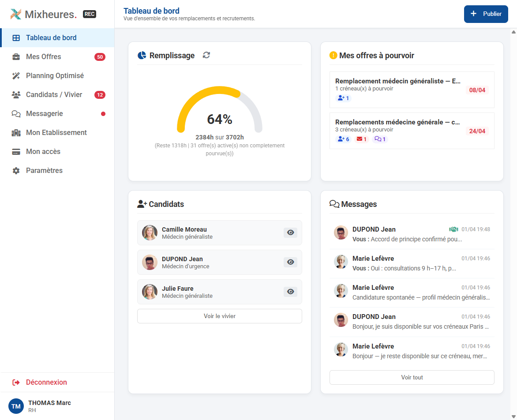Viewport: 517px width, 420px height.
Task: Click the red 50 badge on Mes Offres
Action: coord(100,57)
